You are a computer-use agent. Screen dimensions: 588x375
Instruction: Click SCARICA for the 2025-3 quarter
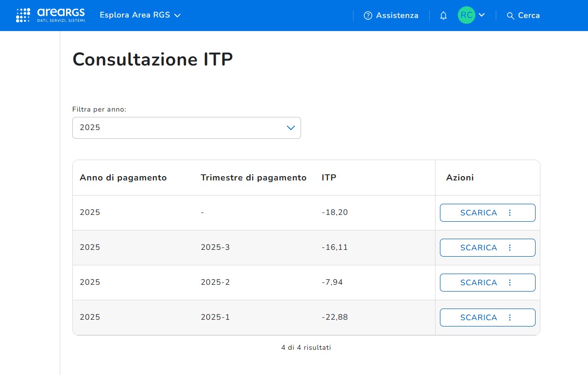point(478,247)
